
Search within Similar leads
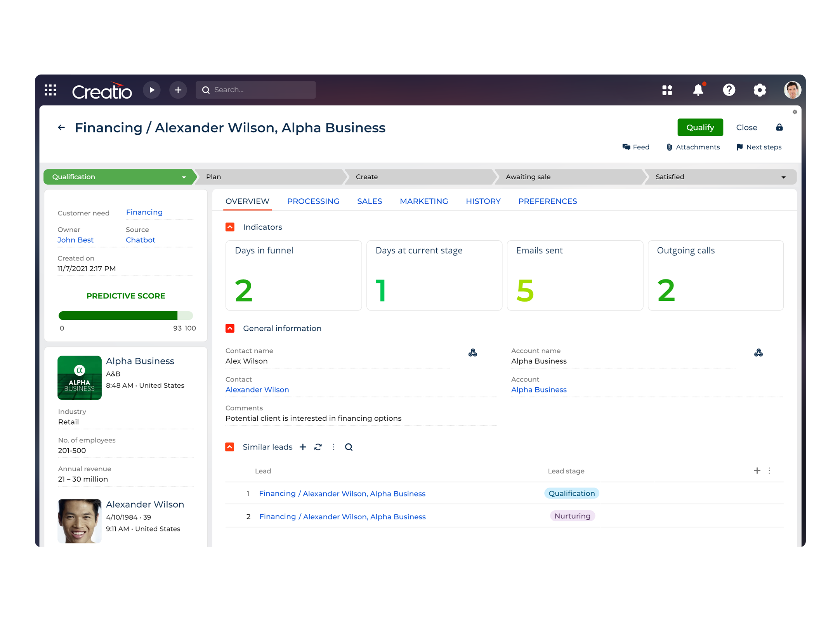[349, 447]
